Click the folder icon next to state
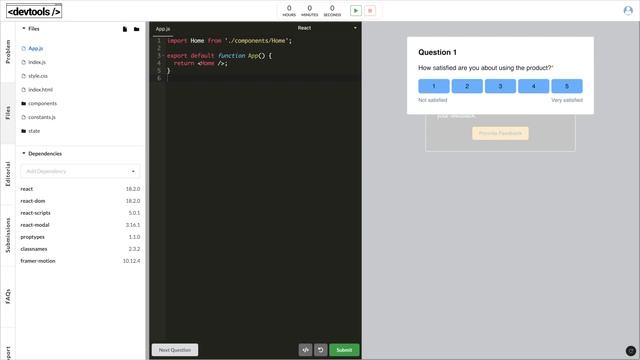This screenshot has width=640, height=360. pos(23,131)
